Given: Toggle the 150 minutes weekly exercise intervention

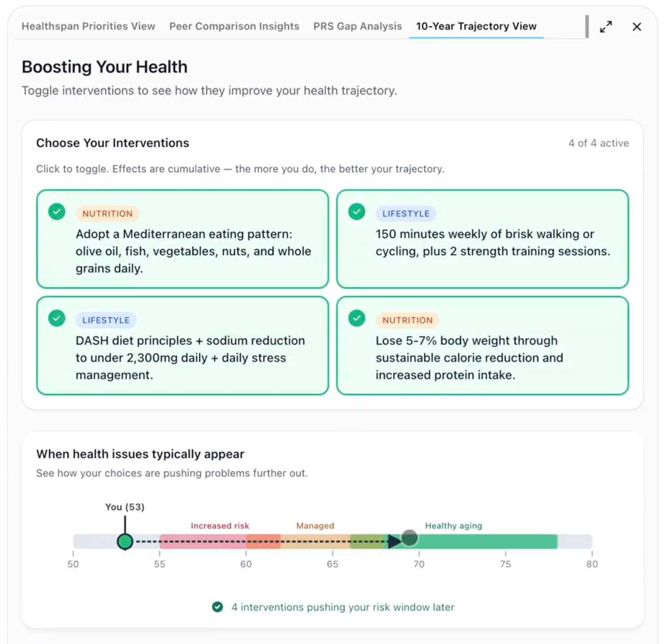Looking at the screenshot, I should point(483,239).
